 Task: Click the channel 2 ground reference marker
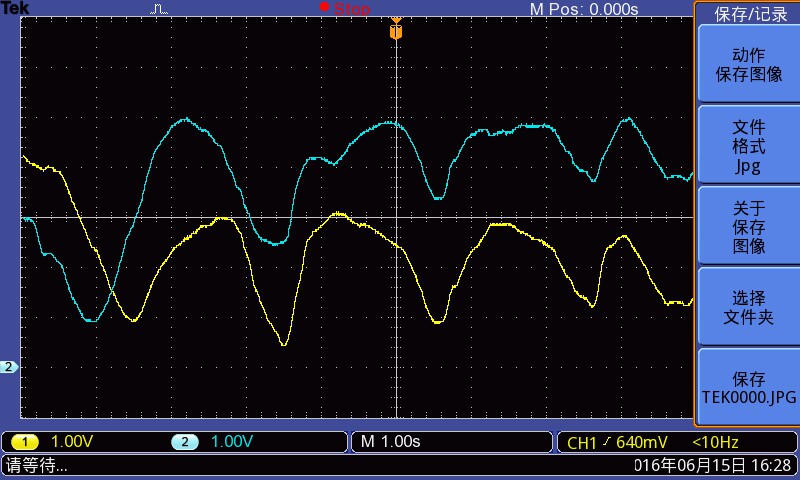pos(9,367)
